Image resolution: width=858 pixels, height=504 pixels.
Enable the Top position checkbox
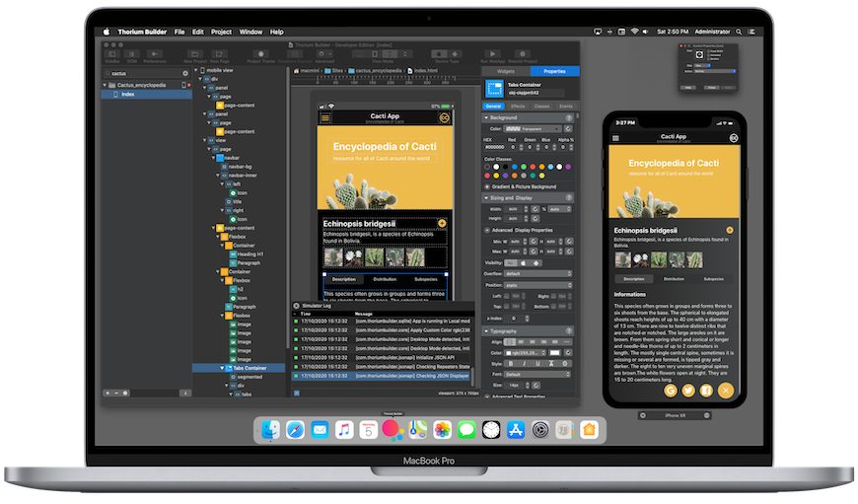(x=507, y=307)
